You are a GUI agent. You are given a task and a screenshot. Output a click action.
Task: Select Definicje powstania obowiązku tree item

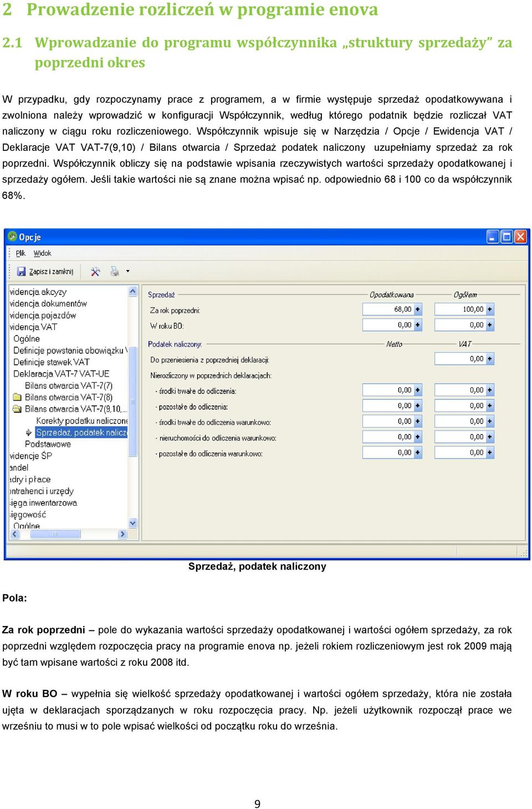coord(70,351)
